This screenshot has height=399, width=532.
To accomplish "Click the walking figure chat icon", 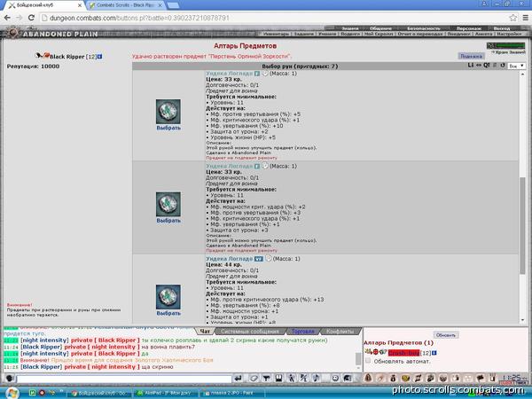I will [x=291, y=378].
